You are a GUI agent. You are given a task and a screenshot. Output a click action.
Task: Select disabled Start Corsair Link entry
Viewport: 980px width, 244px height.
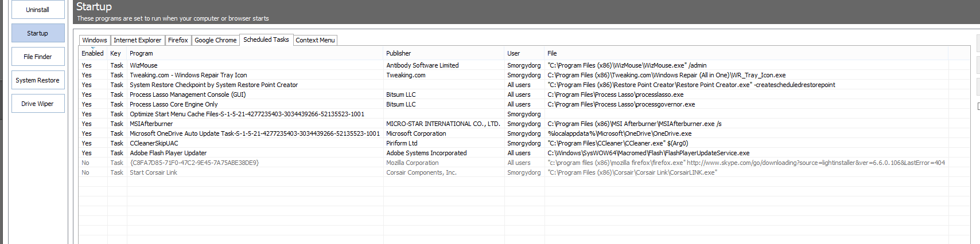(x=153, y=172)
